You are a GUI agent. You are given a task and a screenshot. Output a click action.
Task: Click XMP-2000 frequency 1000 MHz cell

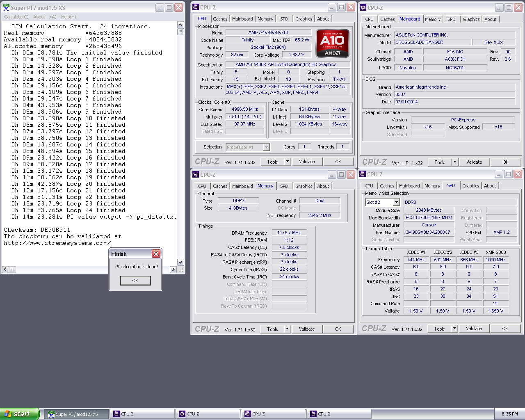pyautogui.click(x=495, y=260)
